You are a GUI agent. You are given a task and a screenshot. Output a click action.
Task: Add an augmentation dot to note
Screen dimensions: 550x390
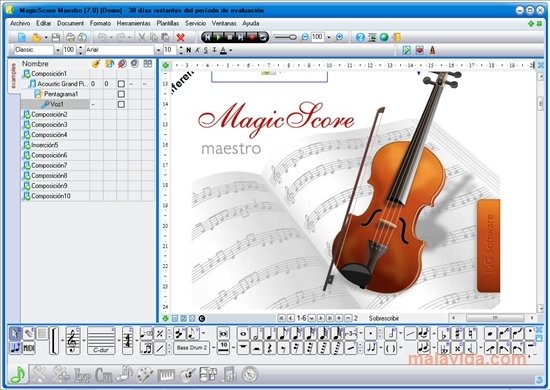(x=370, y=334)
